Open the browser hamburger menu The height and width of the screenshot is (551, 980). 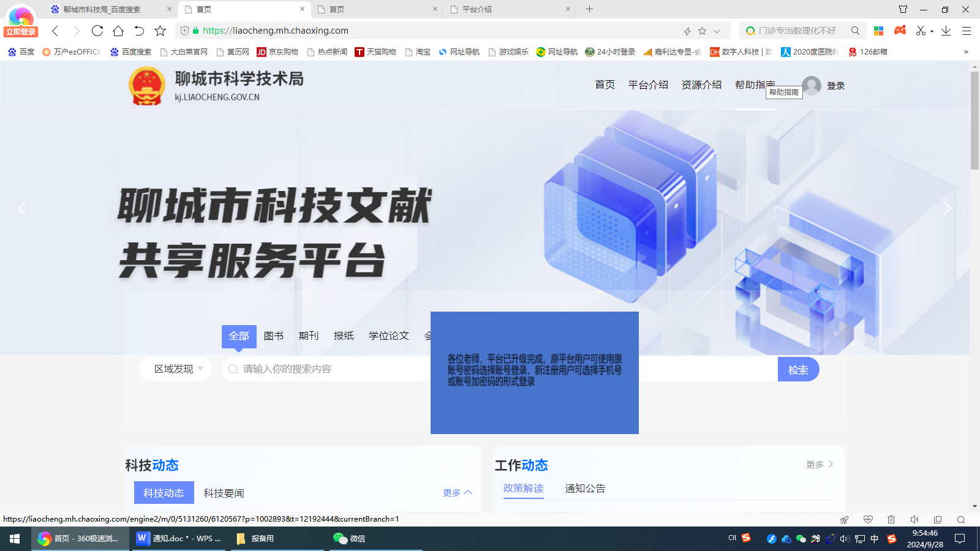967,31
